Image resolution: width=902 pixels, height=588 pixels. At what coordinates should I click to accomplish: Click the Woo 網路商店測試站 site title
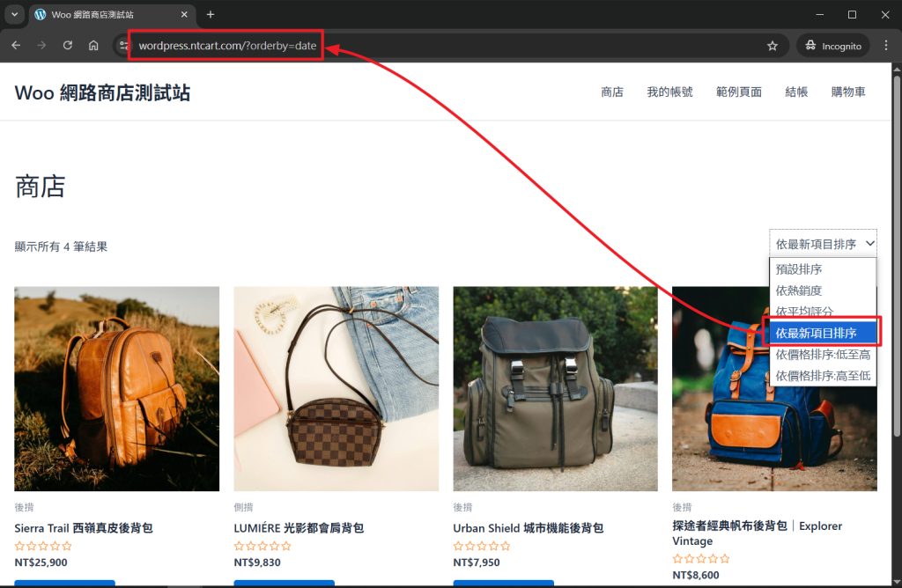coord(102,92)
